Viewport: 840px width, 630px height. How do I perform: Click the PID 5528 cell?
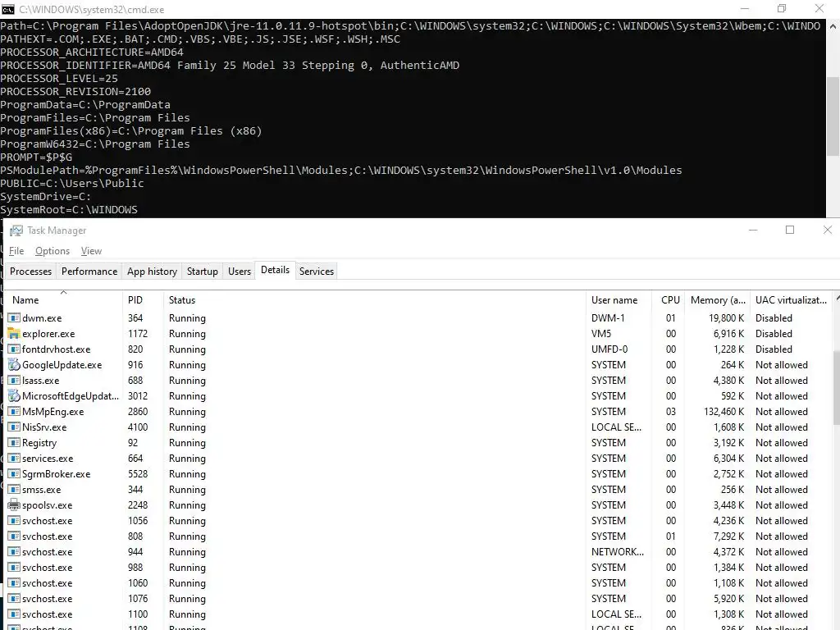138,474
